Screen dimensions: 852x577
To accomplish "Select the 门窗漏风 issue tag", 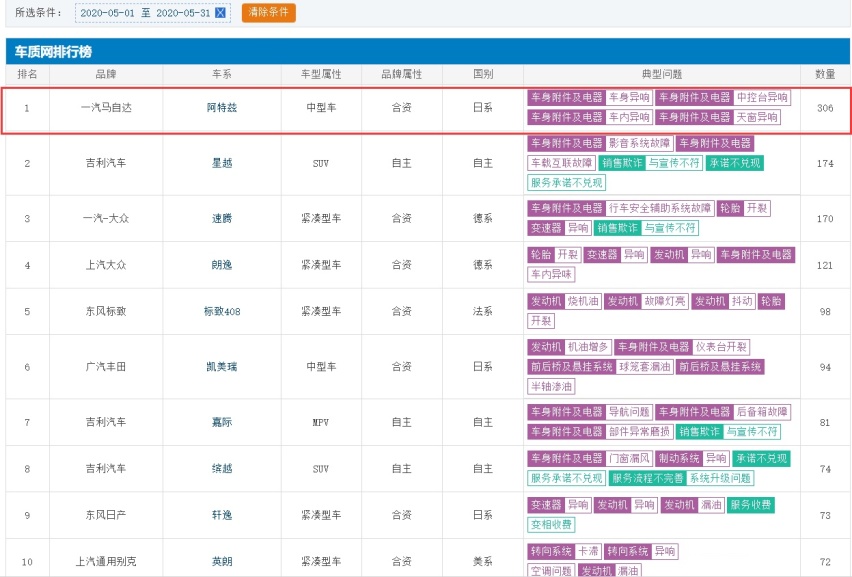I will [x=629, y=459].
